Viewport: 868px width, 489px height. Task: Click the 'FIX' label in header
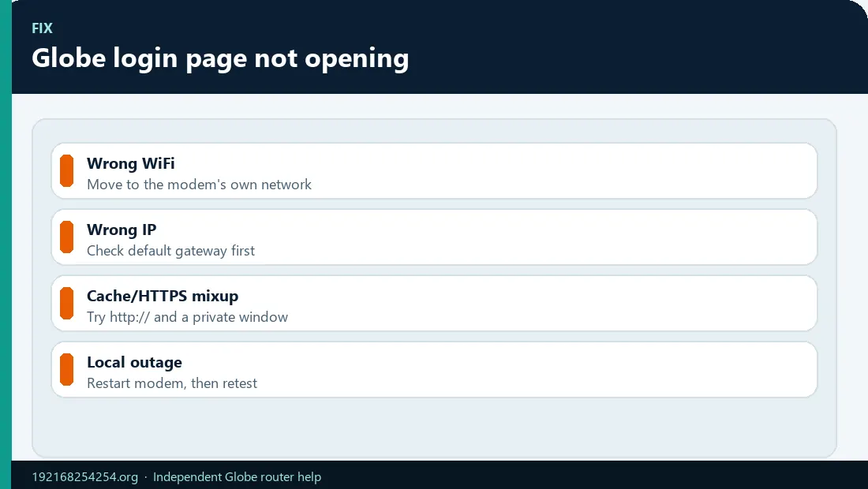[42, 28]
